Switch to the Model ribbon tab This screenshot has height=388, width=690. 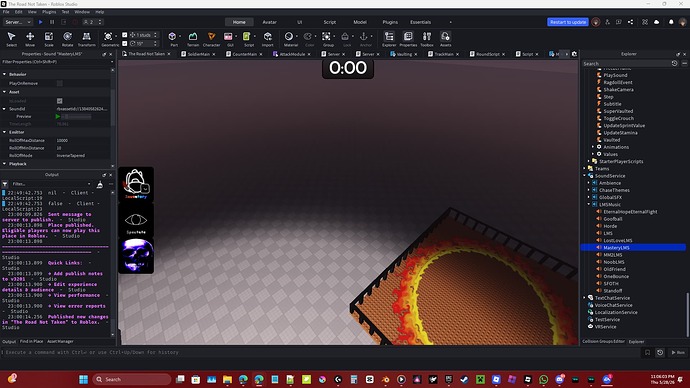(360, 22)
